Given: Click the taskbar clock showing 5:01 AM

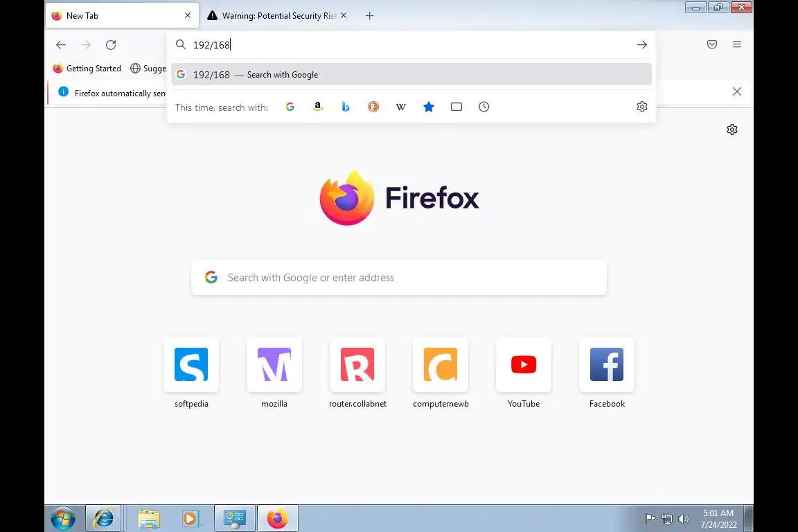Looking at the screenshot, I should tap(718, 519).
